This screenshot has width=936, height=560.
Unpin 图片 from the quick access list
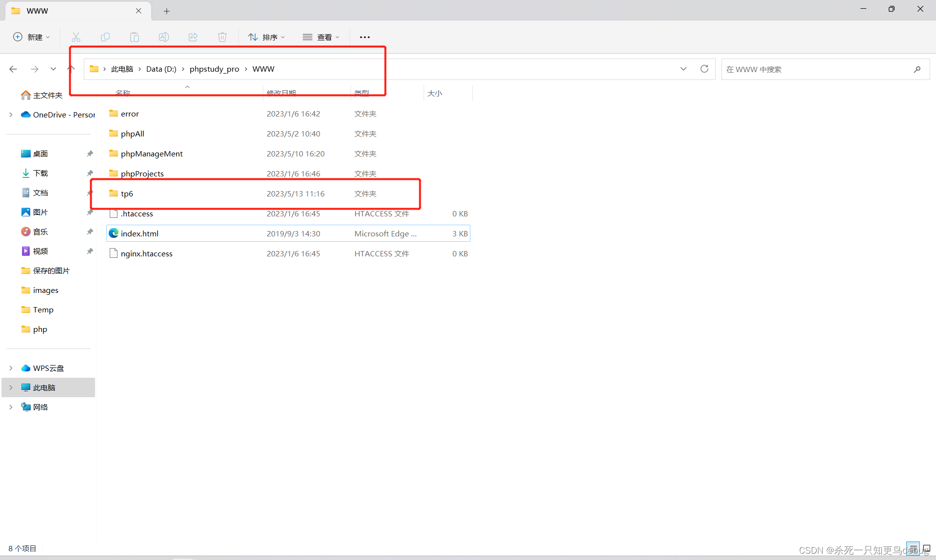[90, 212]
